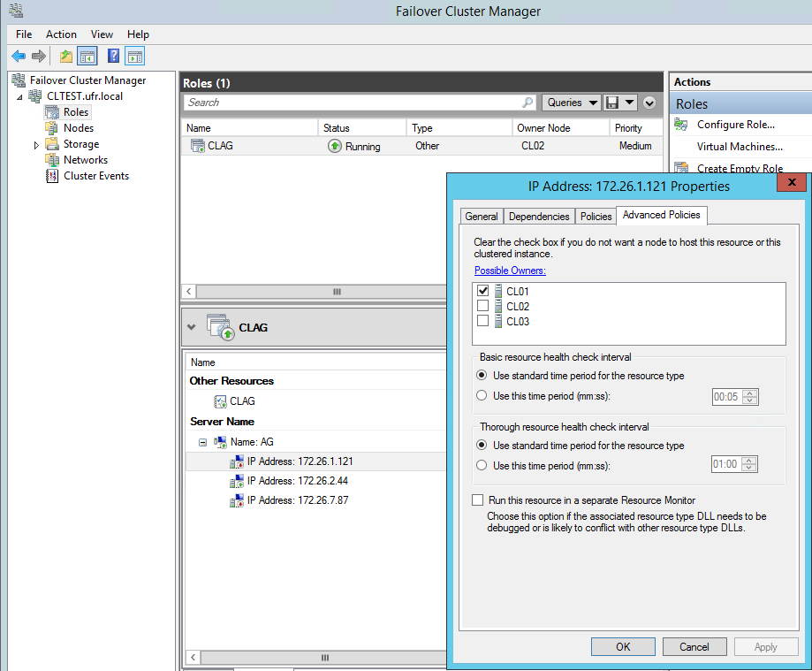
Task: Enable Run this resource in separate Resource Monitor
Action: (477, 499)
